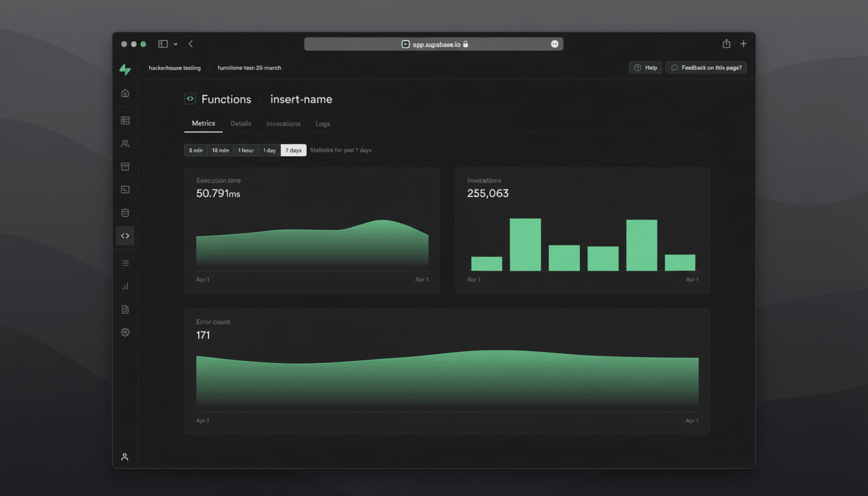Open the Table Editor from the sidebar
The height and width of the screenshot is (496, 868).
(x=125, y=120)
